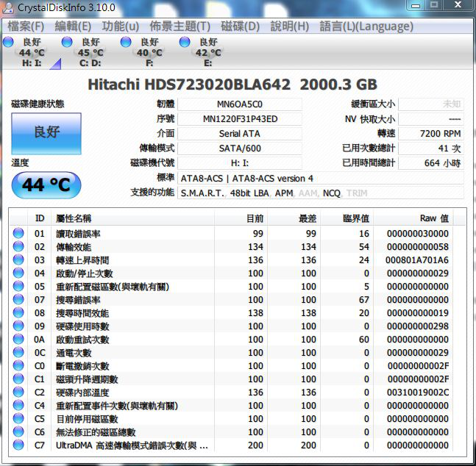The width and height of the screenshot is (476, 466).
Task: Click Raw value 000000000058
Action: pyautogui.click(x=418, y=247)
